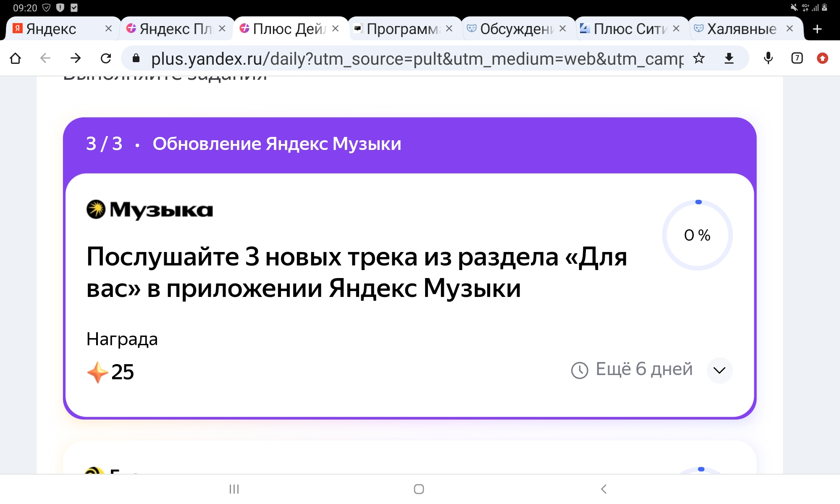Go to the browser home page

pos(16,58)
